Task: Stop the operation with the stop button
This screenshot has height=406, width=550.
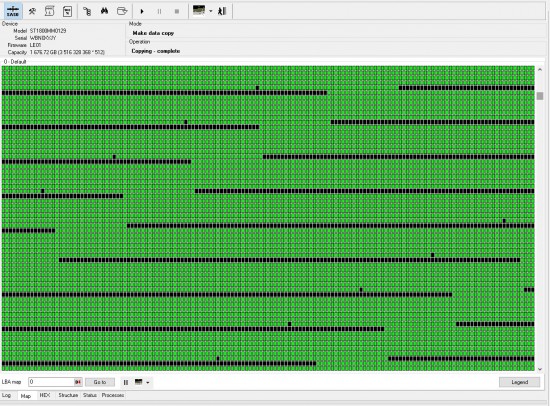Action: tap(177, 11)
